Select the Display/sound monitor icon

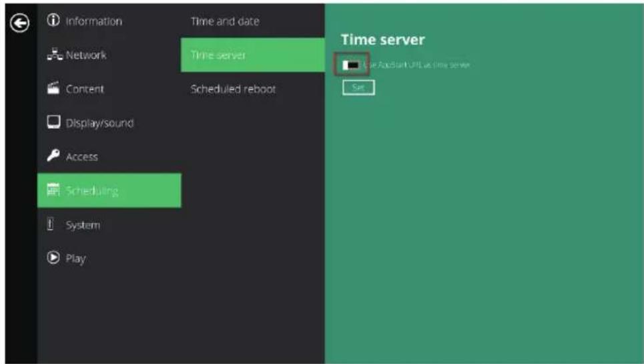pos(53,122)
